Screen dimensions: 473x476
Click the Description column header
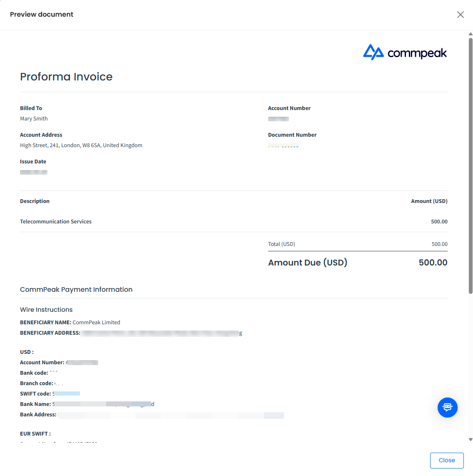(35, 201)
